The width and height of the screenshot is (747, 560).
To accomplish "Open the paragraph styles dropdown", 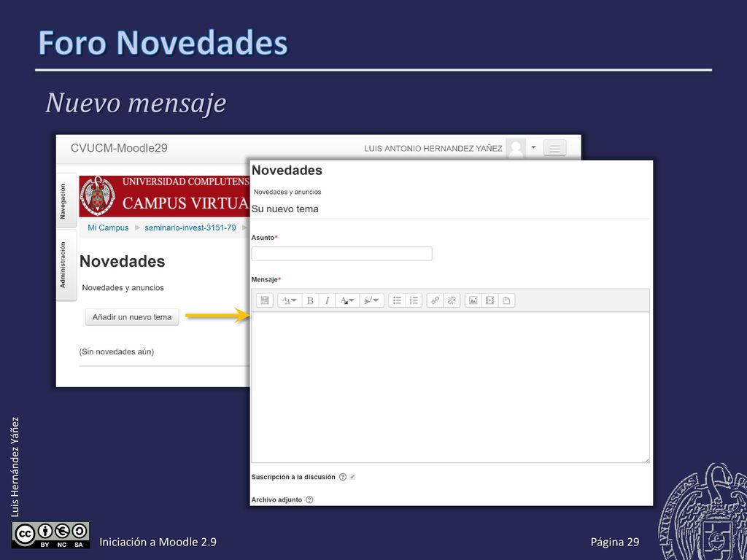I will [x=289, y=300].
